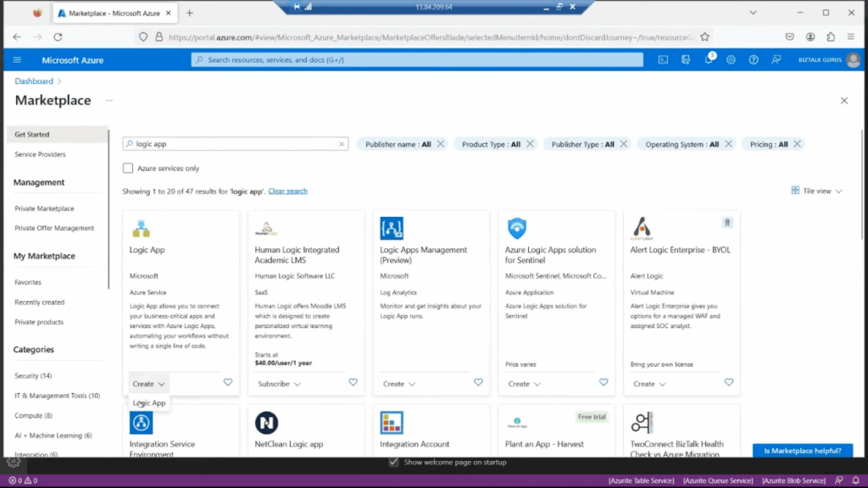
Task: Click the NetClean Logic app logo
Action: 266,423
